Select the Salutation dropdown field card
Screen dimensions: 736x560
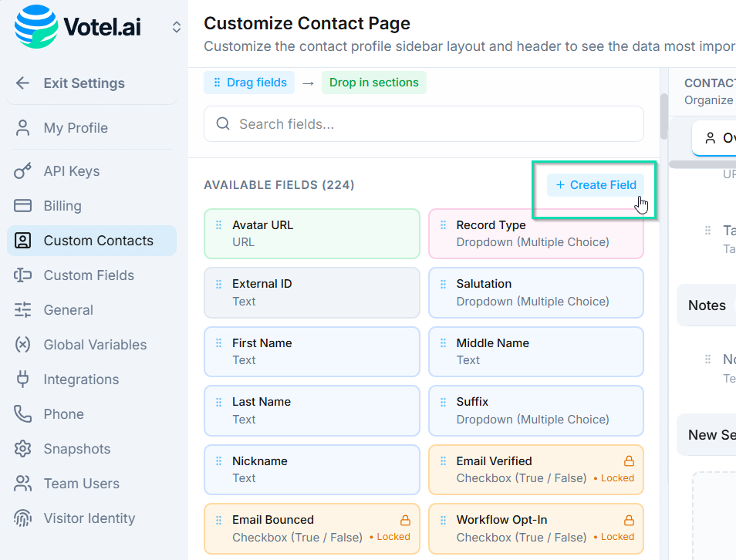535,292
